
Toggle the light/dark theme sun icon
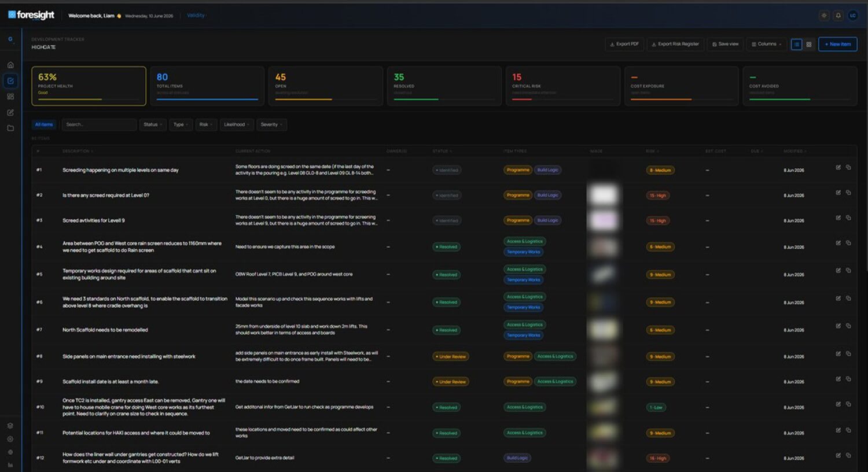coord(824,16)
